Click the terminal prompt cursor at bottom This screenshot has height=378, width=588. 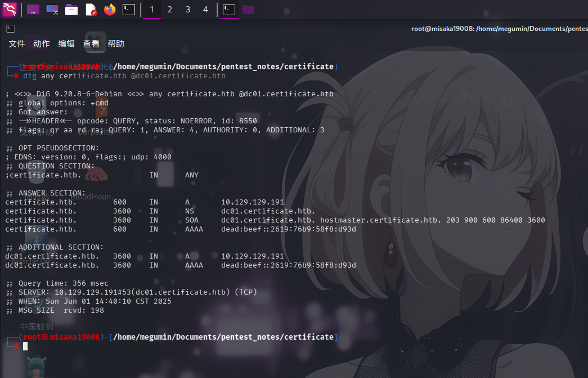tap(25, 346)
